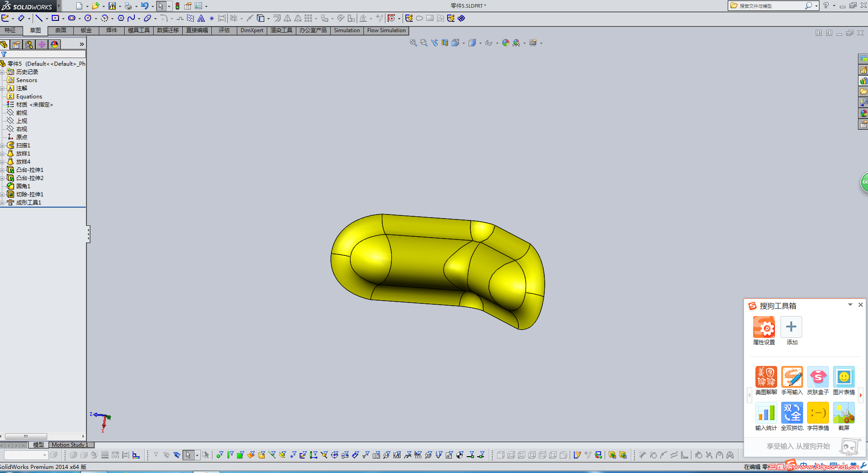Viewport: 868px width, 473px height.
Task: Select the Circle sketch tool
Action: [x=88, y=18]
